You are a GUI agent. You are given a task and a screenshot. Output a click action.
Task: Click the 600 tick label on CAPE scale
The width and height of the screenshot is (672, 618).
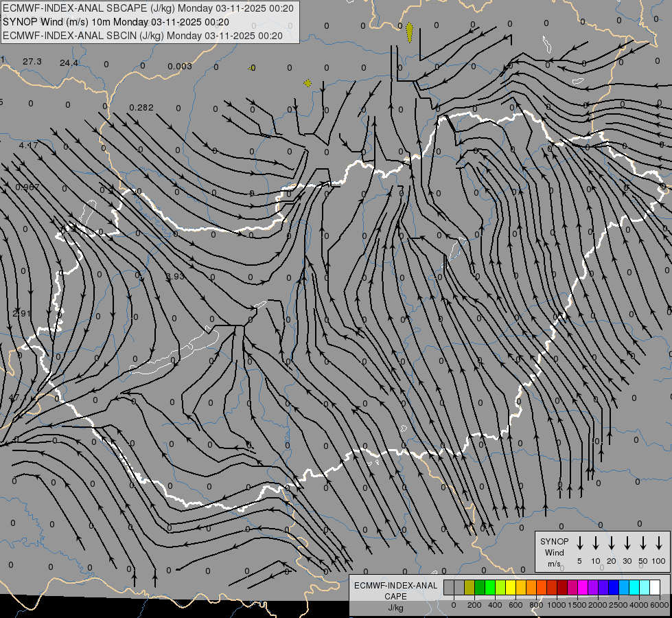click(515, 605)
